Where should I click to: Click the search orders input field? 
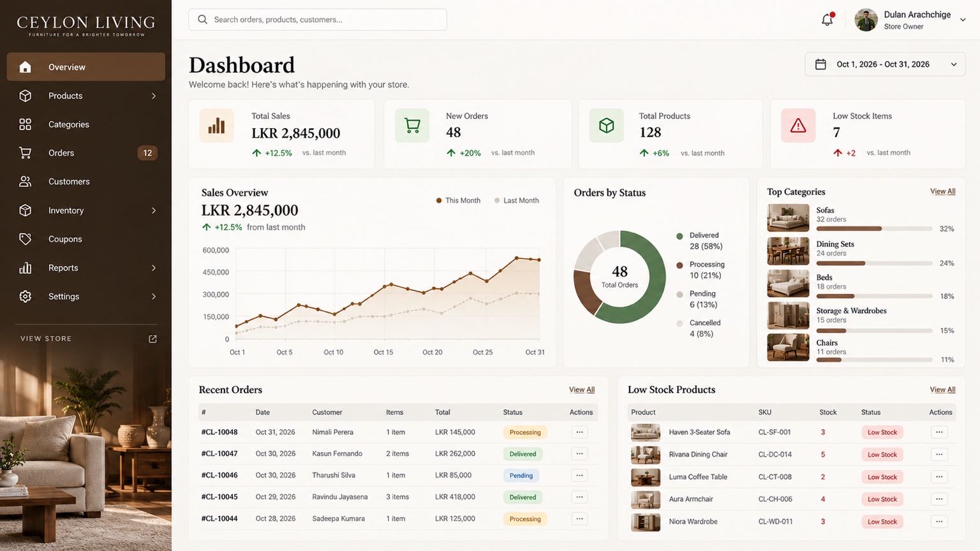318,20
